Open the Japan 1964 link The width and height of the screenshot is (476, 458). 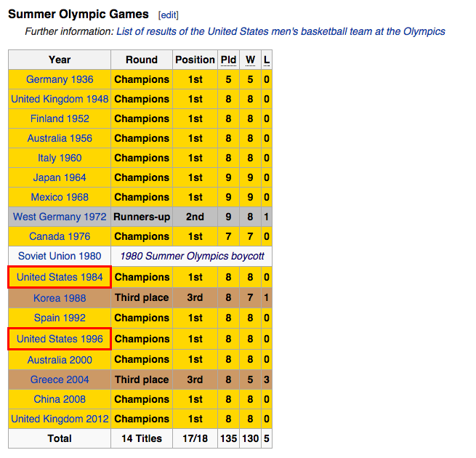click(x=60, y=177)
